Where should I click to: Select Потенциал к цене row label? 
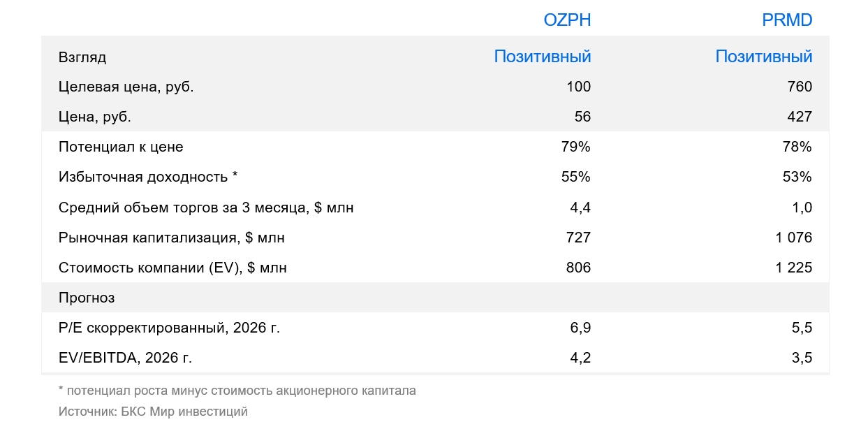pyautogui.click(x=121, y=147)
